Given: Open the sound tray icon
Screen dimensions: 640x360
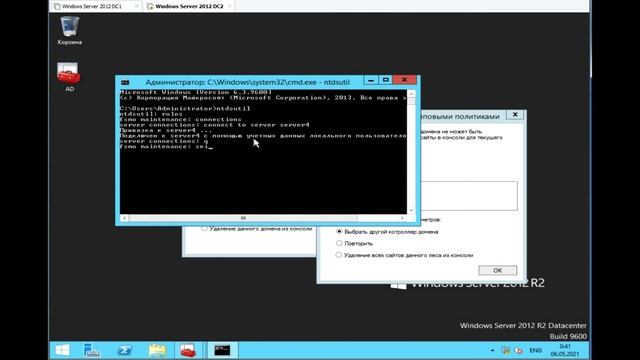Looking at the screenshot, I should 518,350.
